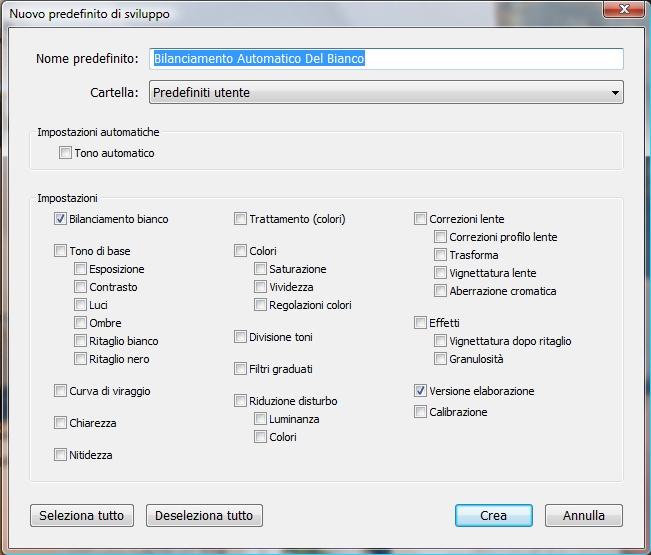This screenshot has height=555, width=651.
Task: Check the Effetti checkbox
Action: 420,323
